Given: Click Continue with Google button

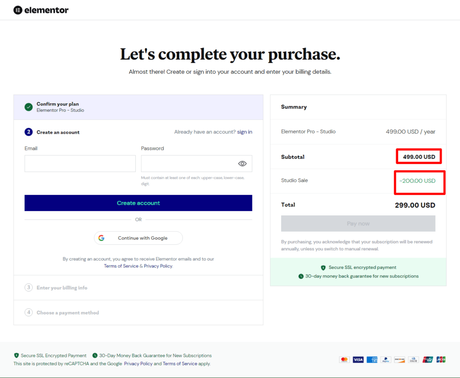Looking at the screenshot, I should point(138,238).
